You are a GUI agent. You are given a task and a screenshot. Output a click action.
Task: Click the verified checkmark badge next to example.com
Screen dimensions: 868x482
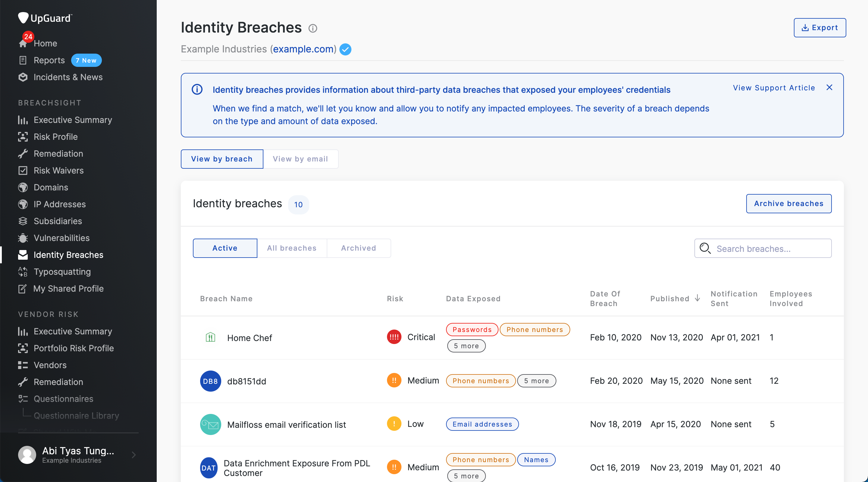345,49
